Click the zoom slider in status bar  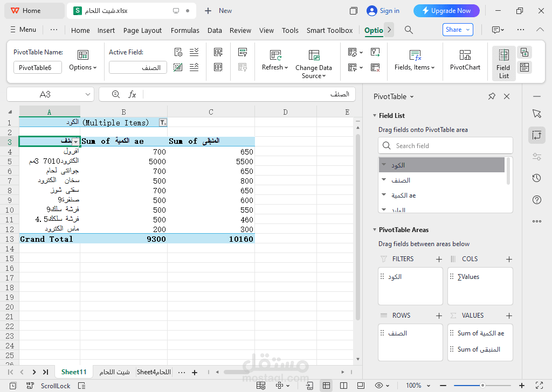(482, 386)
